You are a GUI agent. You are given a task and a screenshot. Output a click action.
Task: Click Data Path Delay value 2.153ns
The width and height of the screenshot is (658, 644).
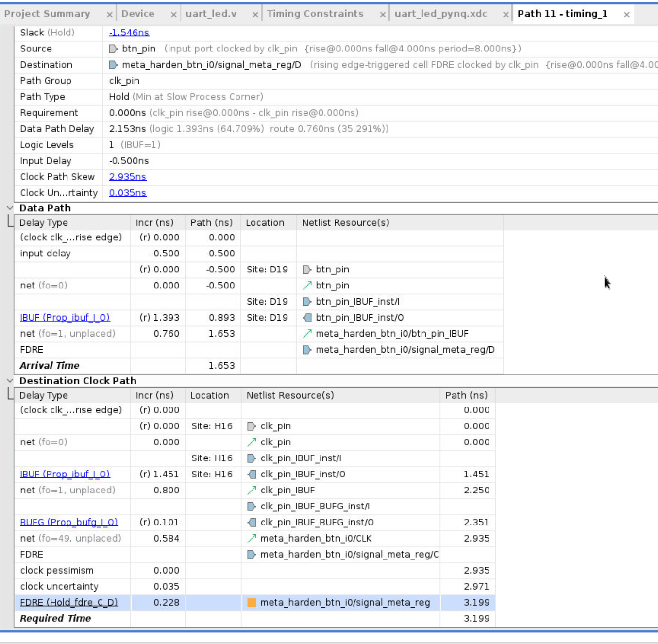(127, 129)
